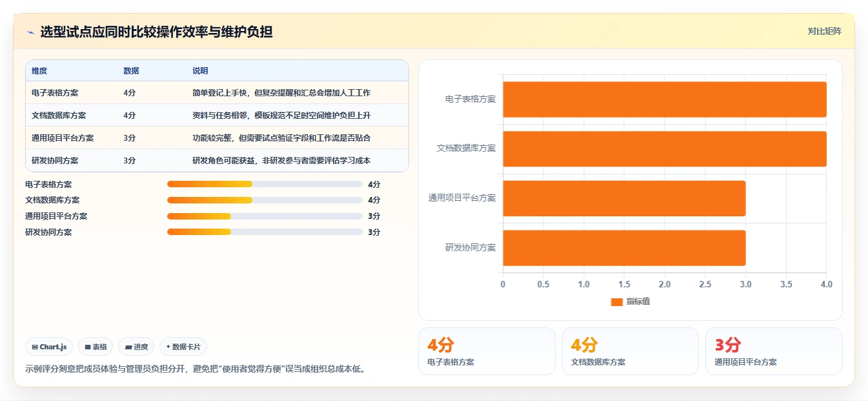Click the 文档数据库方案 progress bar

(x=265, y=200)
